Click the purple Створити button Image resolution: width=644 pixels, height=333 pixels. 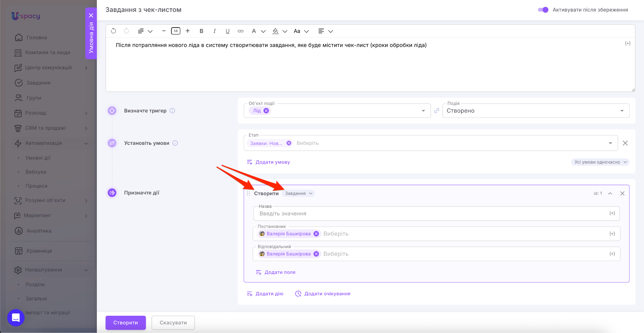[x=125, y=323]
